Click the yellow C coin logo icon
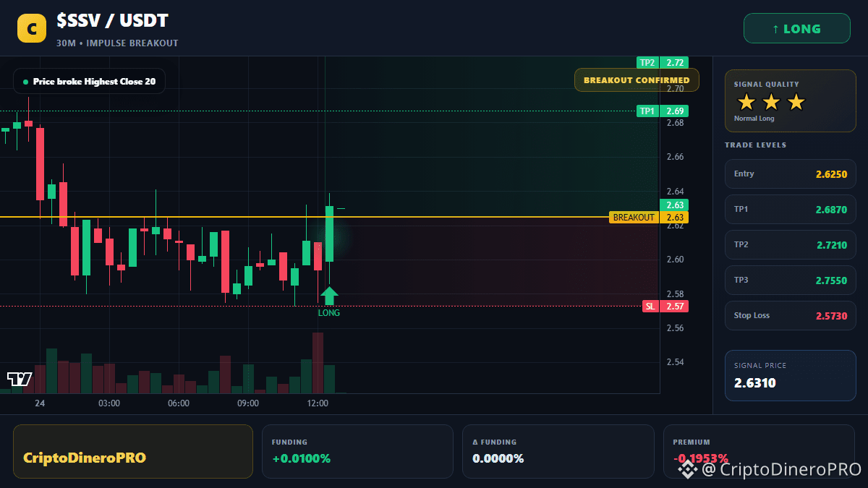This screenshot has height=488, width=868. point(31,29)
